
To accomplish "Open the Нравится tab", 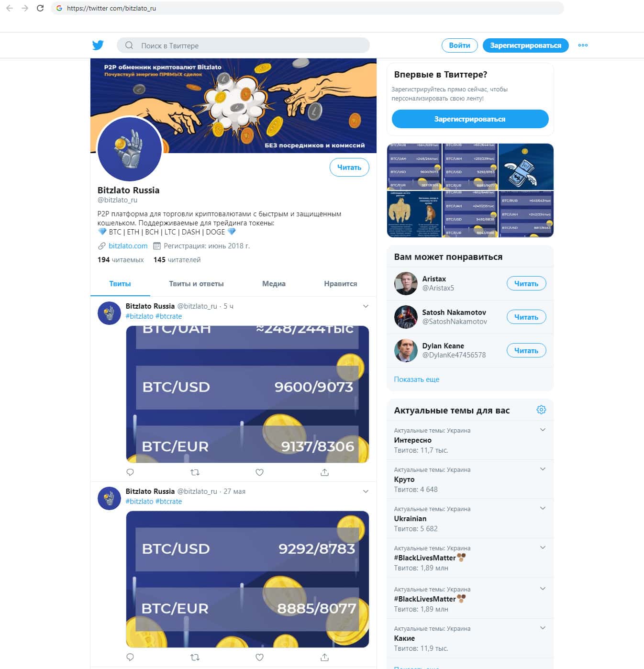I will point(340,284).
